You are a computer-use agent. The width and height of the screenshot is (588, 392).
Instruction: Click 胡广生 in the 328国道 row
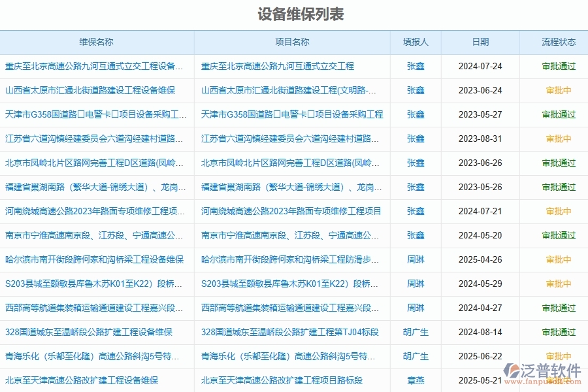(x=416, y=332)
